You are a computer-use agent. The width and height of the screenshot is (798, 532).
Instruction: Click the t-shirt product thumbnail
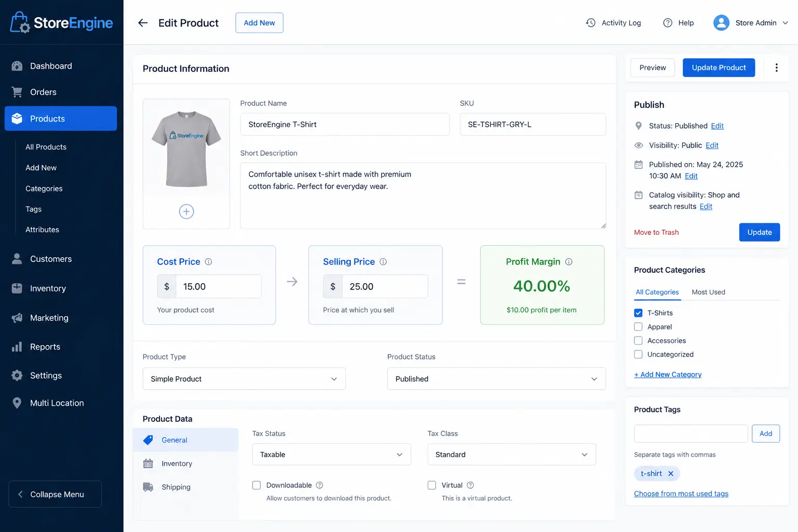[187, 149]
